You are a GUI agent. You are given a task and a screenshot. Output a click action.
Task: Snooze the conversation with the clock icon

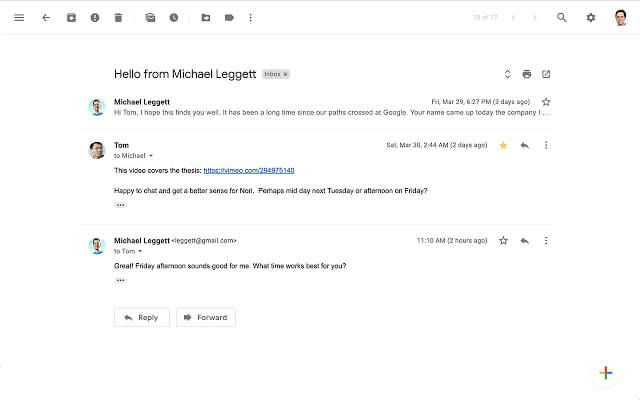[x=174, y=18]
